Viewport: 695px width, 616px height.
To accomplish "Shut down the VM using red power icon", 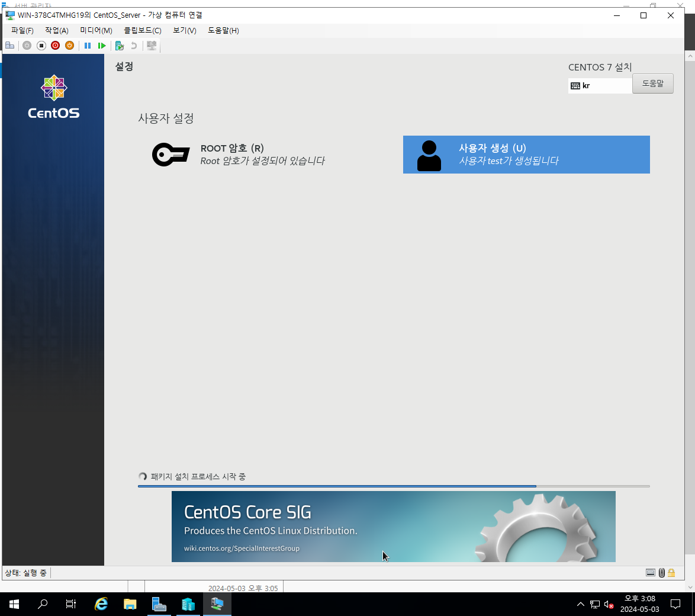I will (x=56, y=46).
